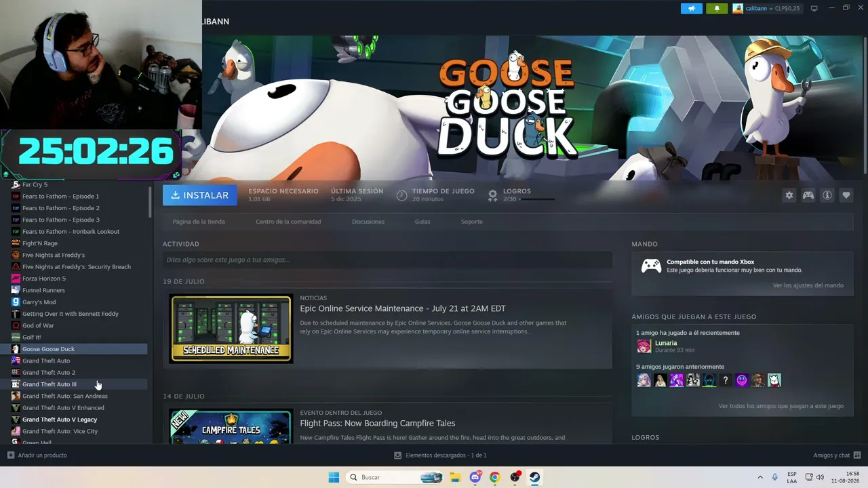Click the God of War game icon

coord(16,325)
